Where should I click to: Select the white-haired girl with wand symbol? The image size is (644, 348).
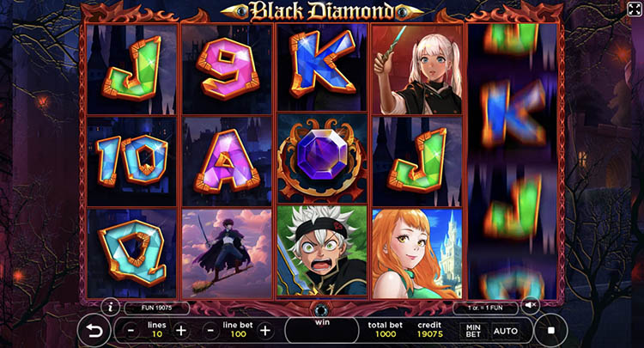click(x=416, y=69)
